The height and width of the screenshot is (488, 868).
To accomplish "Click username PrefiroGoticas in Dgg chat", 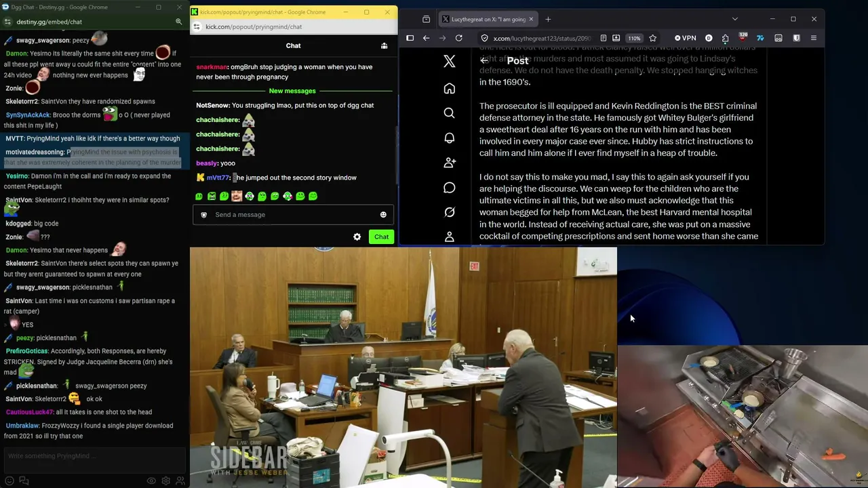I will (x=26, y=351).
